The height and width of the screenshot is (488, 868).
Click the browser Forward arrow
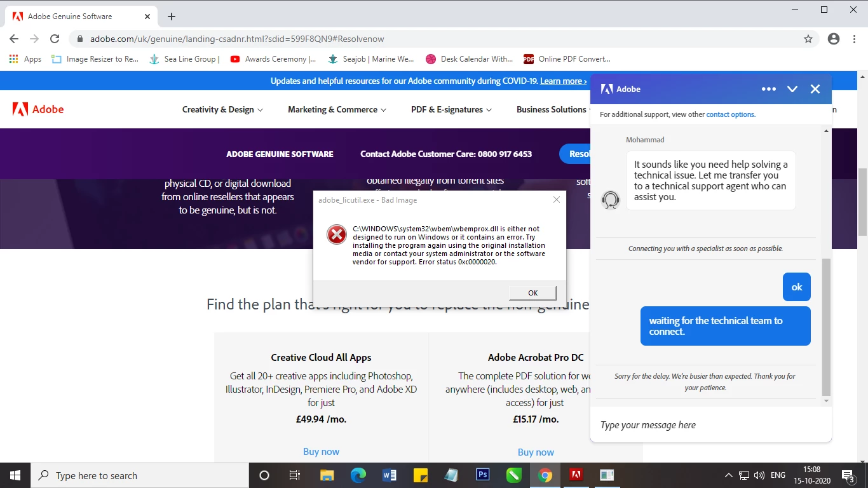[34, 39]
